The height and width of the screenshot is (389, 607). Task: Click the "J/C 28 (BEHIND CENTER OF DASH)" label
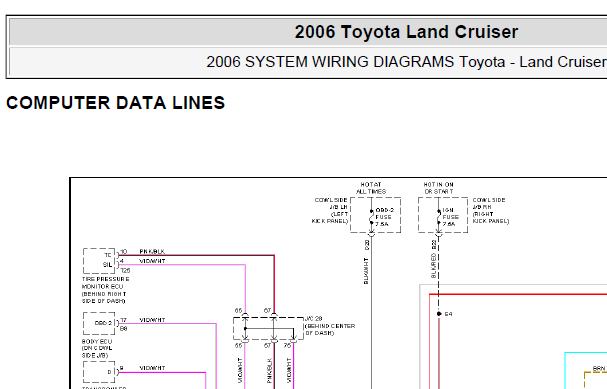(x=330, y=326)
